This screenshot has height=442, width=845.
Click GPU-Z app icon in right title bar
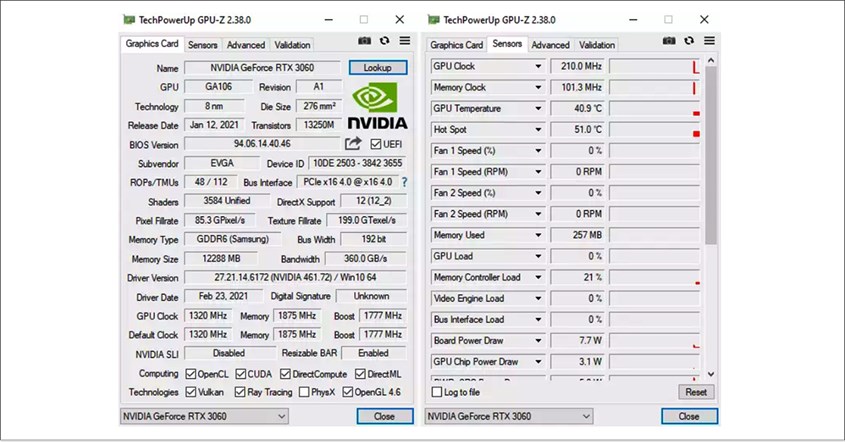point(433,20)
